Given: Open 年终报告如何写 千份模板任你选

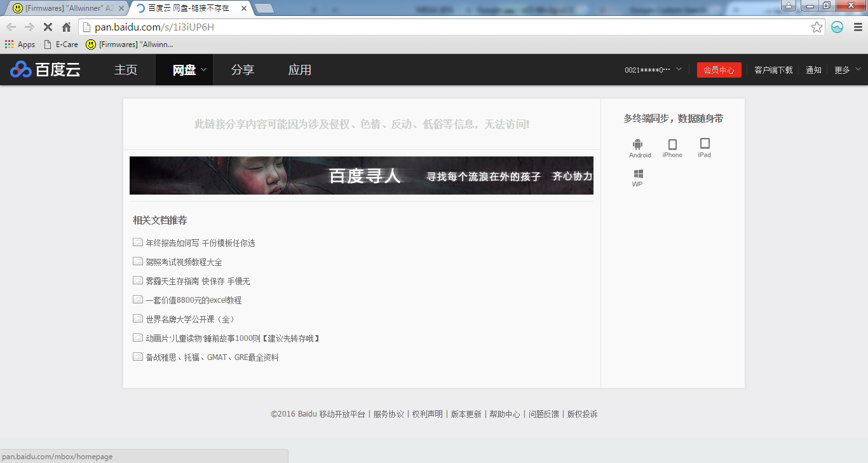Looking at the screenshot, I should [200, 243].
